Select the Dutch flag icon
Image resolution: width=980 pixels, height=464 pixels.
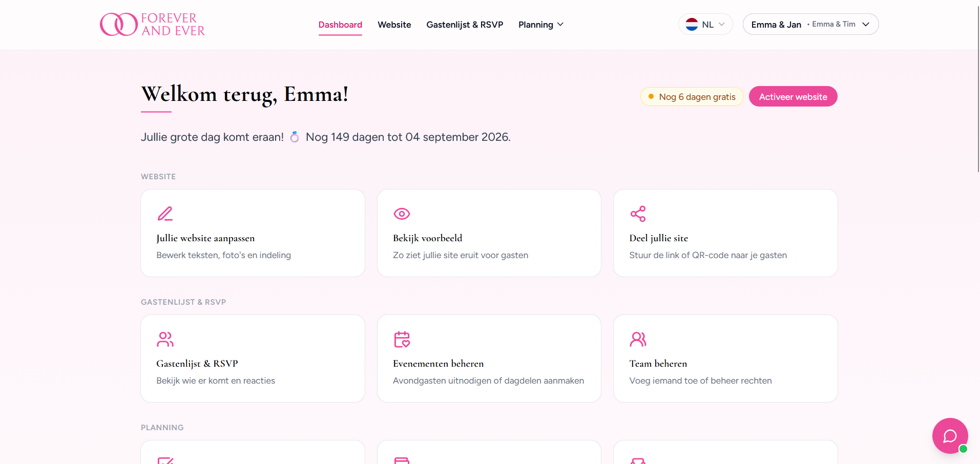[x=692, y=24]
